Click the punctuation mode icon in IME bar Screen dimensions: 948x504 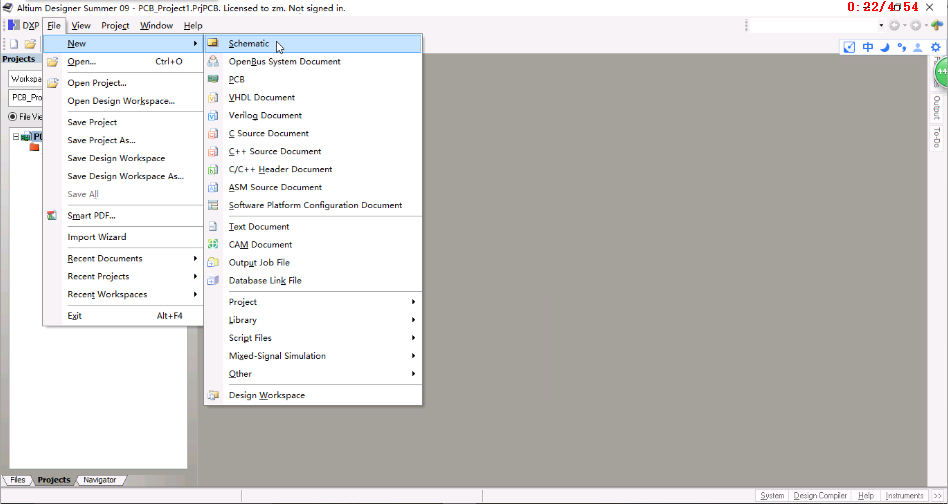[x=901, y=47]
